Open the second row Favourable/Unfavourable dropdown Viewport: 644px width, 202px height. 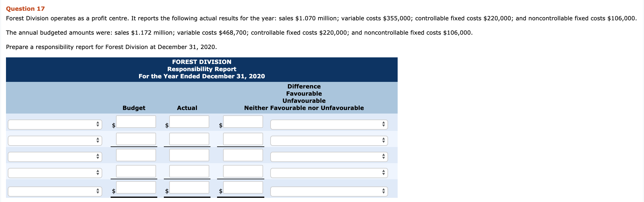(329, 141)
